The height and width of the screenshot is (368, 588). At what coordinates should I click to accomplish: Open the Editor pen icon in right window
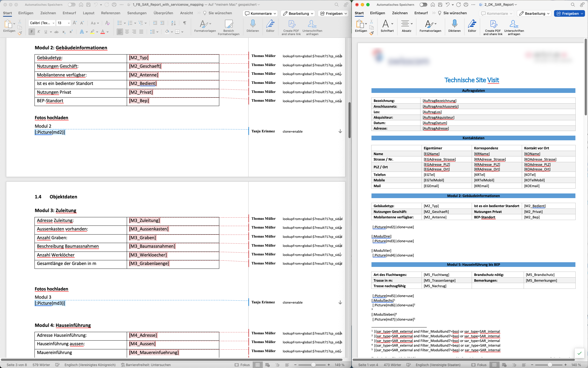coord(472,24)
